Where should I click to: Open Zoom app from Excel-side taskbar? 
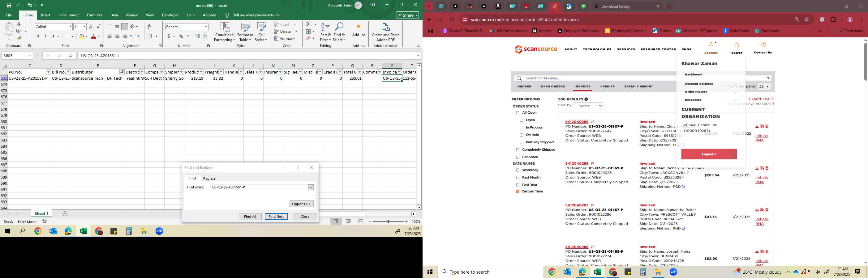(x=159, y=231)
